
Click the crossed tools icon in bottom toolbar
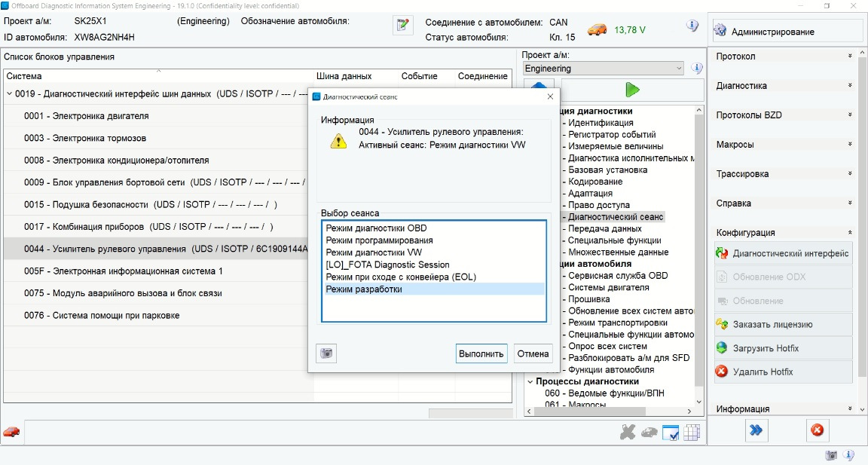click(628, 432)
